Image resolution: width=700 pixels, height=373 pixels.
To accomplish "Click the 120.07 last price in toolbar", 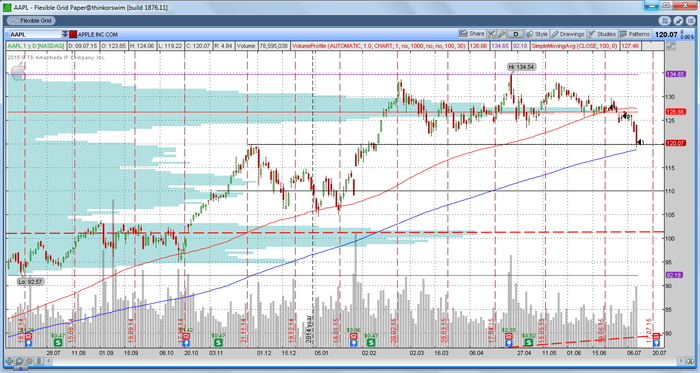I will coord(666,34).
